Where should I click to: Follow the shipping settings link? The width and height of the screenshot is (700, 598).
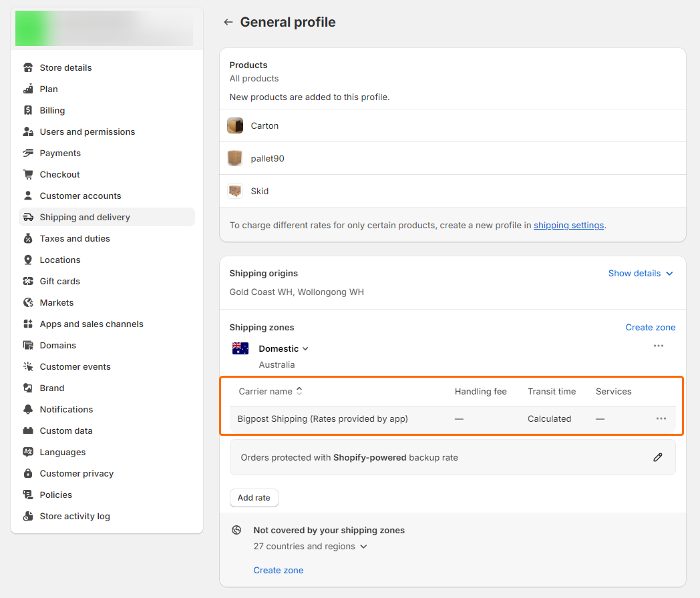tap(568, 225)
